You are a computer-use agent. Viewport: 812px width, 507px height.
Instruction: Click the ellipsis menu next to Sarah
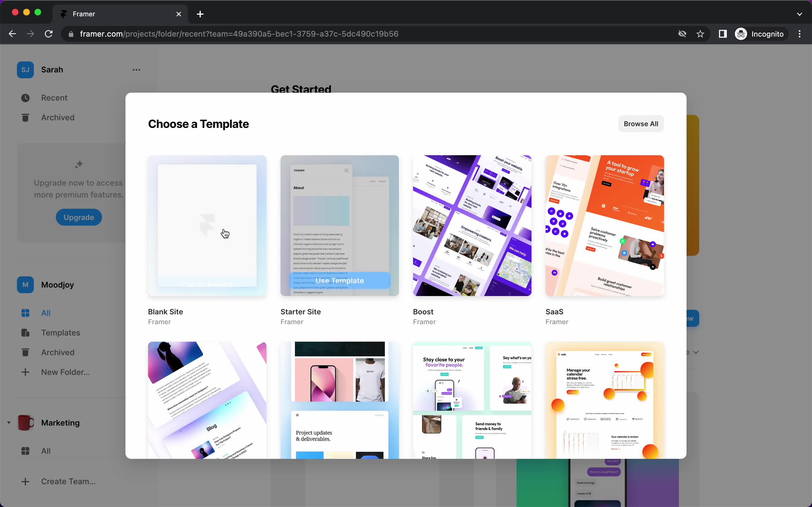(x=136, y=70)
